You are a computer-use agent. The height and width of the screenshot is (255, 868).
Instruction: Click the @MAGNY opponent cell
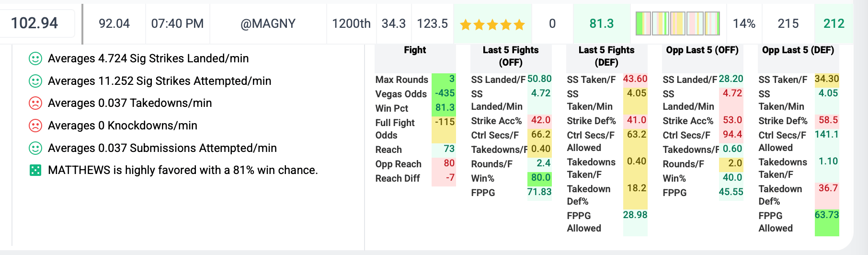tap(268, 23)
